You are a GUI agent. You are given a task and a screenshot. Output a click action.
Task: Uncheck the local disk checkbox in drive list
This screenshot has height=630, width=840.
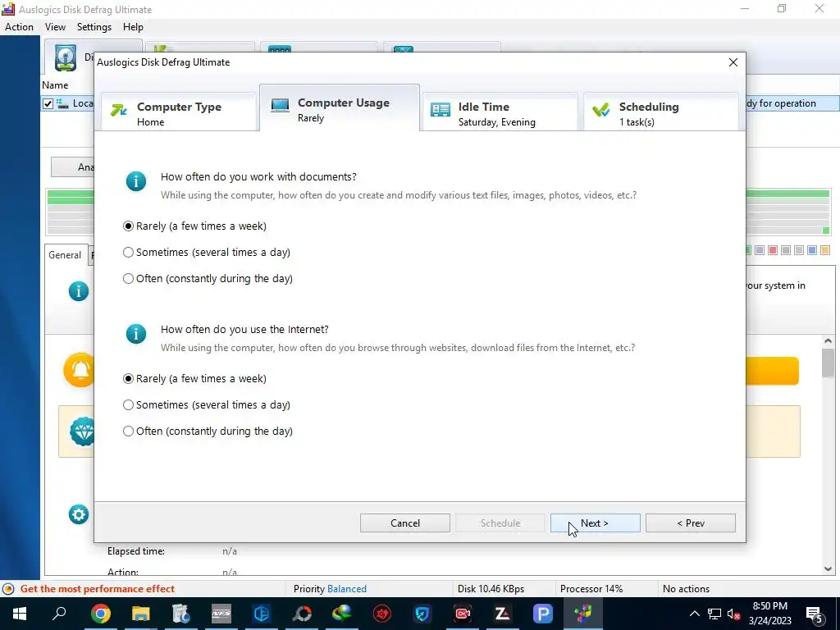tap(48, 103)
